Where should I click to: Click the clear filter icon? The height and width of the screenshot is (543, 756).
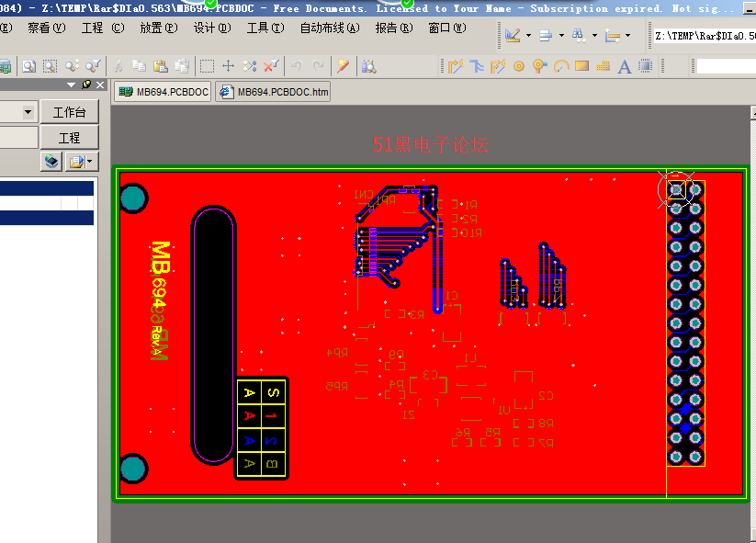(272, 66)
